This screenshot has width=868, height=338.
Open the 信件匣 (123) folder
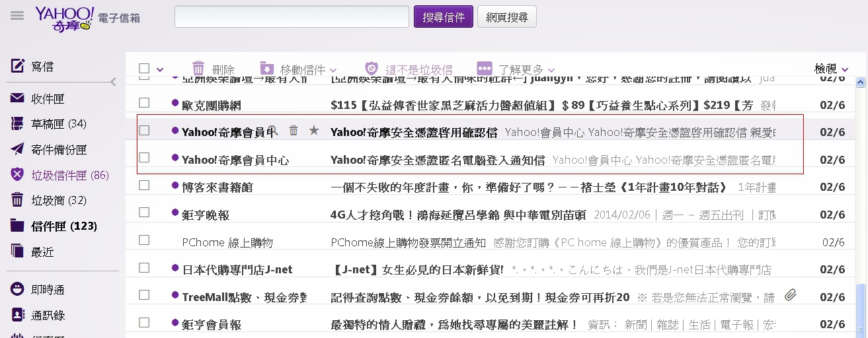(x=64, y=226)
